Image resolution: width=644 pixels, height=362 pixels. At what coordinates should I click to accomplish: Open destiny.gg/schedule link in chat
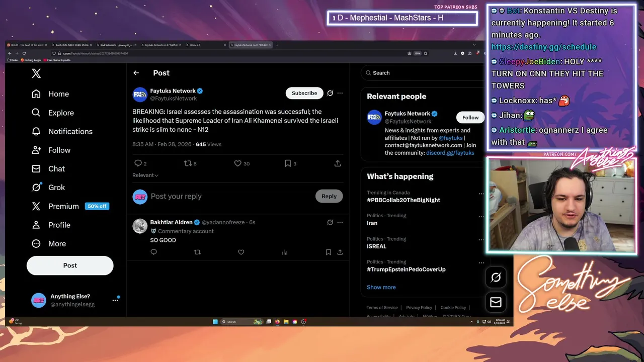pyautogui.click(x=544, y=47)
